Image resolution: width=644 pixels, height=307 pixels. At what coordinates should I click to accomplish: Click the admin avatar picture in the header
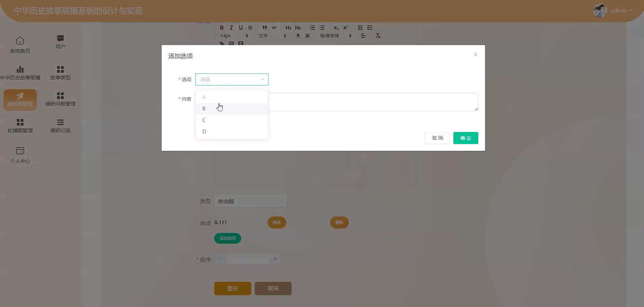(x=600, y=11)
